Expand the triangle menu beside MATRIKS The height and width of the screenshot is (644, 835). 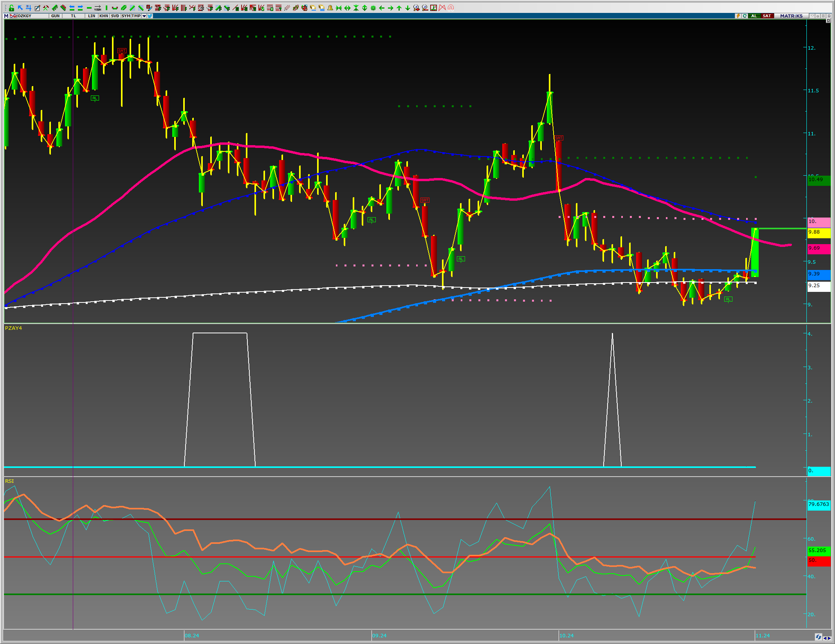(812, 16)
